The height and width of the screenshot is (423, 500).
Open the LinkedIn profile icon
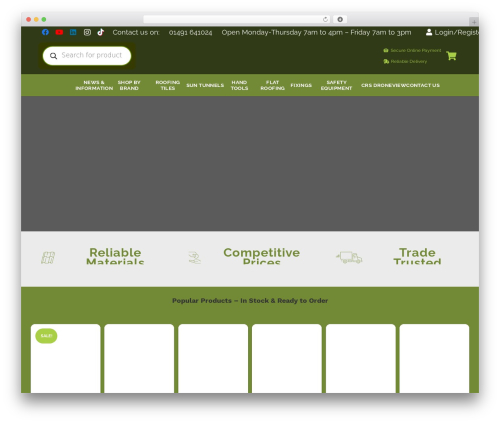73,32
